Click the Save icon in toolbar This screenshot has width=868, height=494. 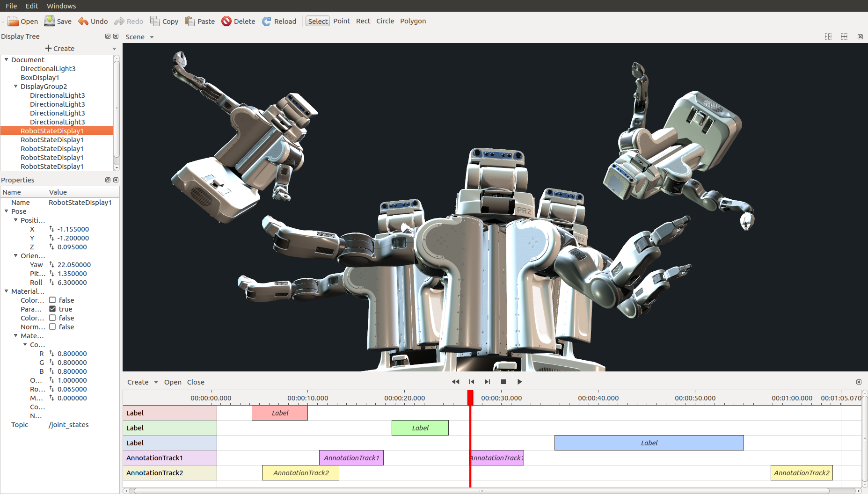[x=49, y=21]
